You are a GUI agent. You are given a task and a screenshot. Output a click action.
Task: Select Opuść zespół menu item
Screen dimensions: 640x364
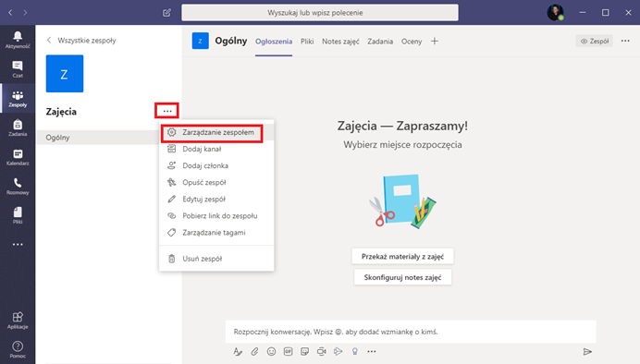pos(216,183)
